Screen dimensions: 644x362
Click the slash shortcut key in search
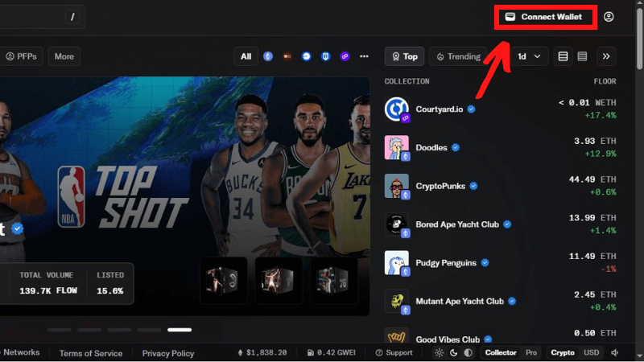pyautogui.click(x=72, y=17)
